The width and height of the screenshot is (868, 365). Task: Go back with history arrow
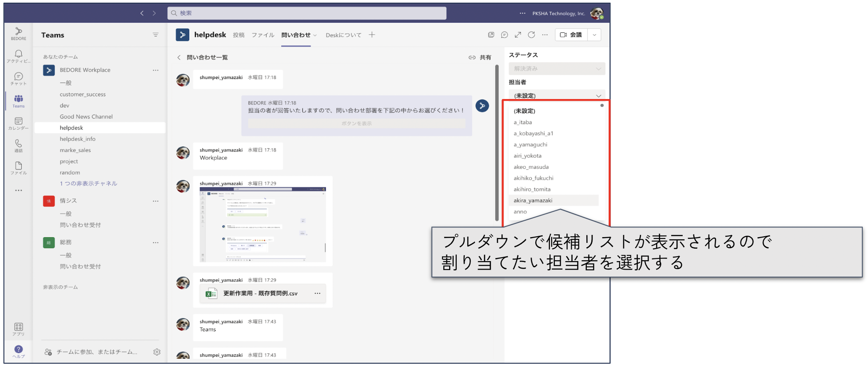142,13
